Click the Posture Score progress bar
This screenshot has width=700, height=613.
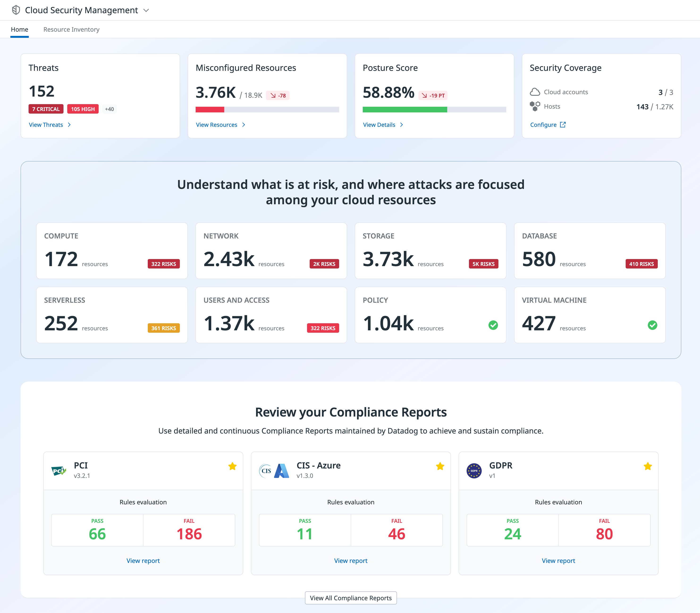434,110
